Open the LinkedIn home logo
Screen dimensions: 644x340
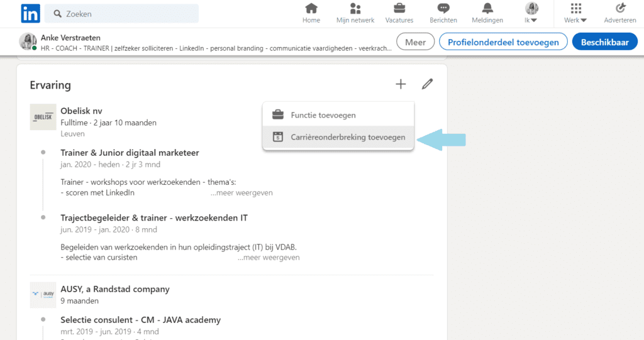[30, 14]
